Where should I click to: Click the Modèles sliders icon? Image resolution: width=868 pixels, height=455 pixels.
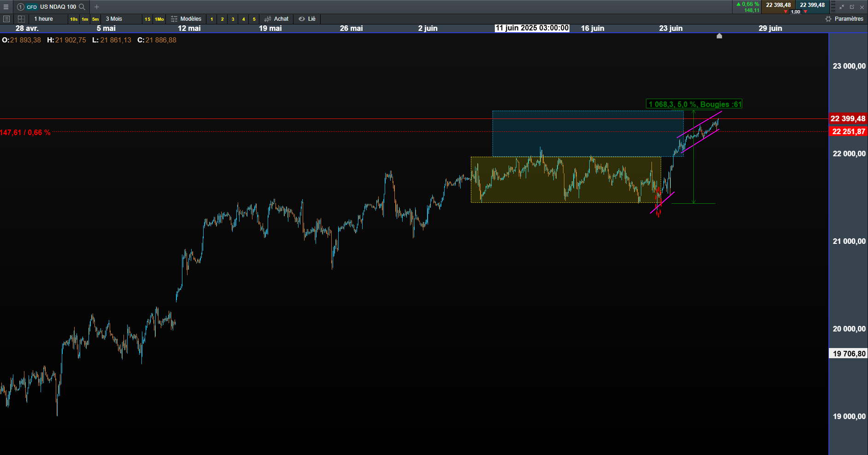click(174, 19)
